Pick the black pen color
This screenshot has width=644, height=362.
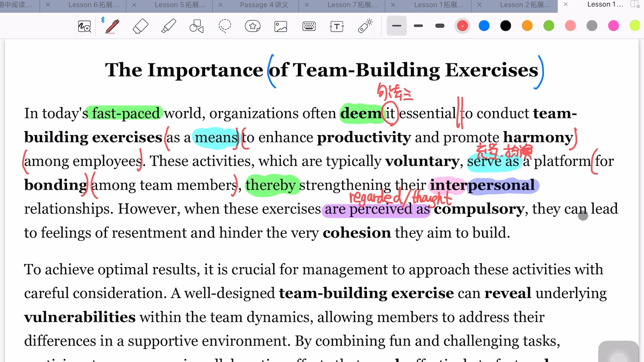505,26
